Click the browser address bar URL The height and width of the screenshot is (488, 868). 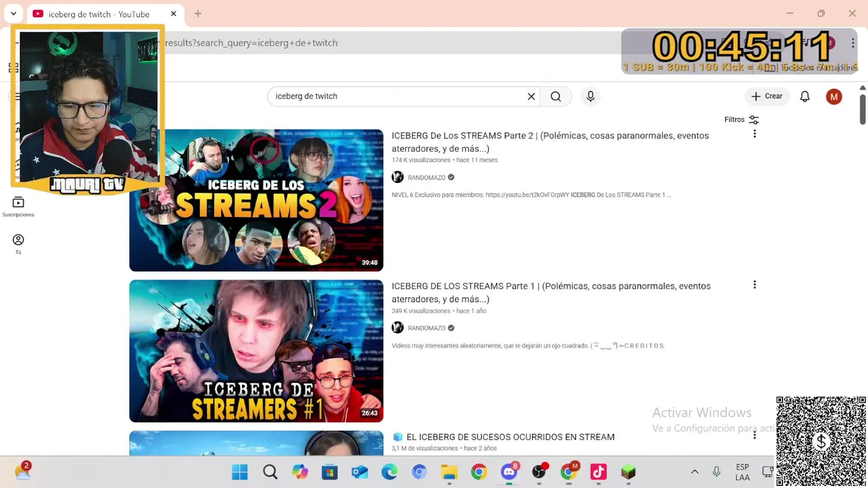[251, 43]
